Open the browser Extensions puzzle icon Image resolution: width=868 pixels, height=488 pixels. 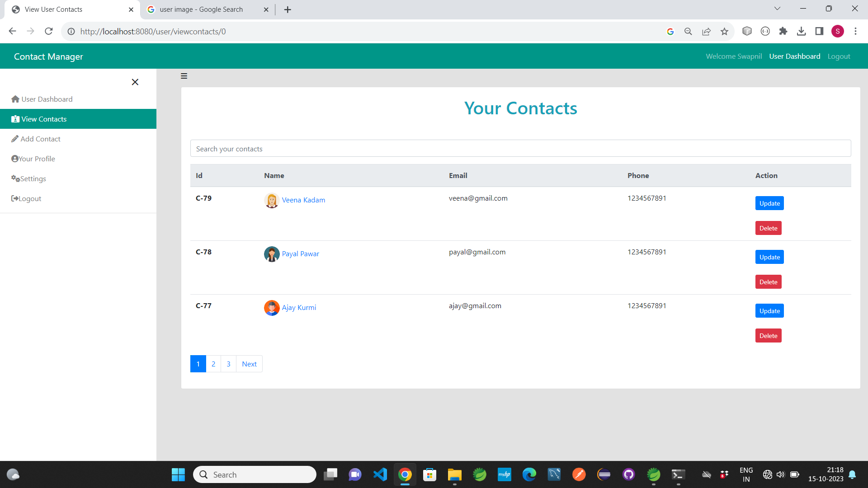[783, 31]
